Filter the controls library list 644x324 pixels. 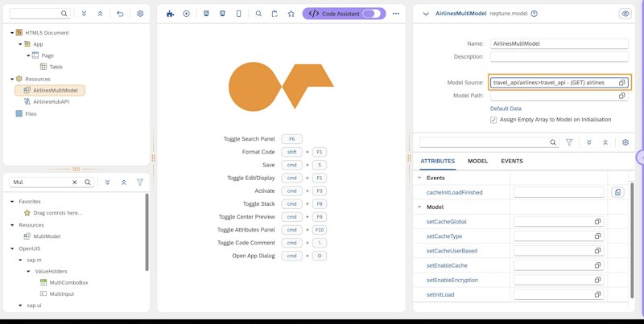140,182
